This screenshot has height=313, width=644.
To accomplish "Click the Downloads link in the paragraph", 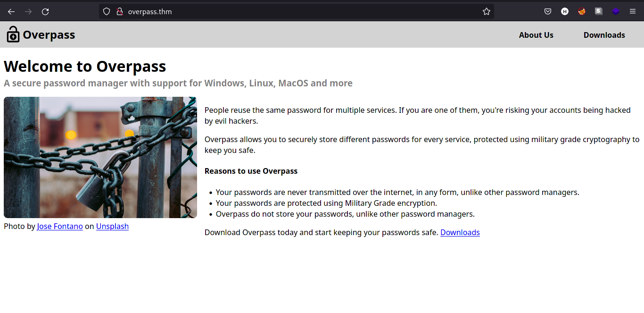I will (460, 232).
